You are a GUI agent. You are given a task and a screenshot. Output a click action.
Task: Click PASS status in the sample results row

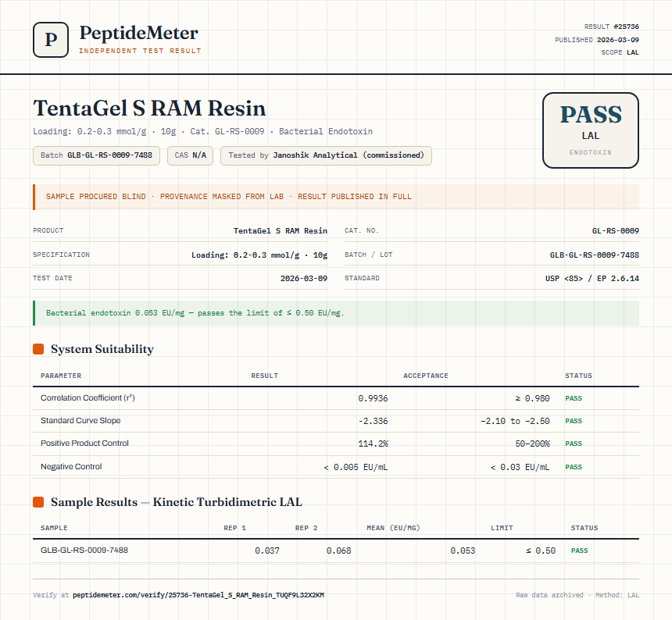580,551
